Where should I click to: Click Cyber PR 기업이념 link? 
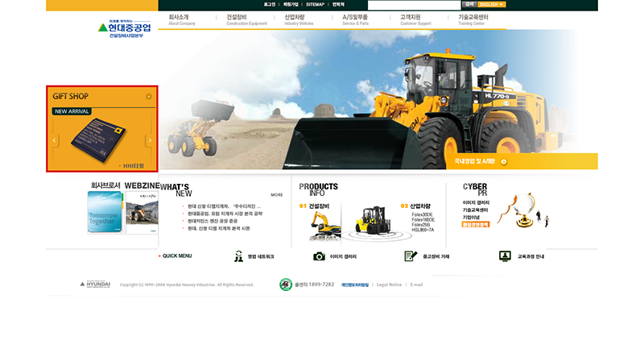pyautogui.click(x=471, y=218)
